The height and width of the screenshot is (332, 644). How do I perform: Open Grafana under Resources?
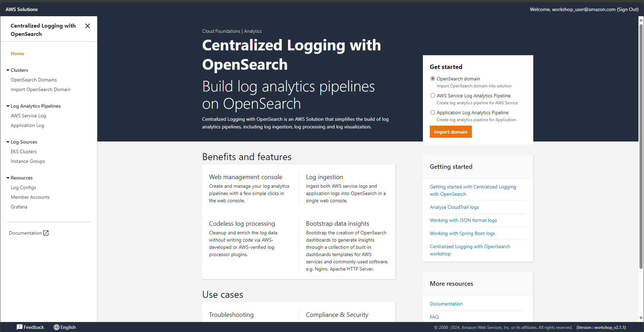point(19,206)
